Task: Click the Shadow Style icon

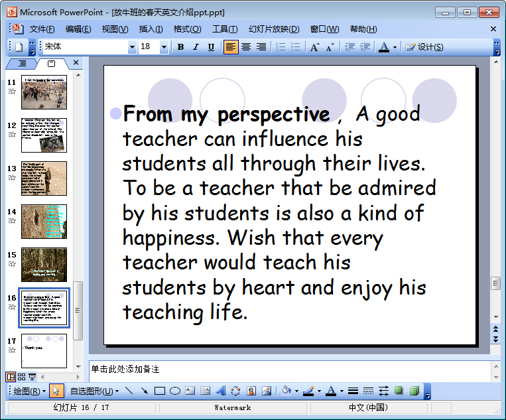Action: 399,391
